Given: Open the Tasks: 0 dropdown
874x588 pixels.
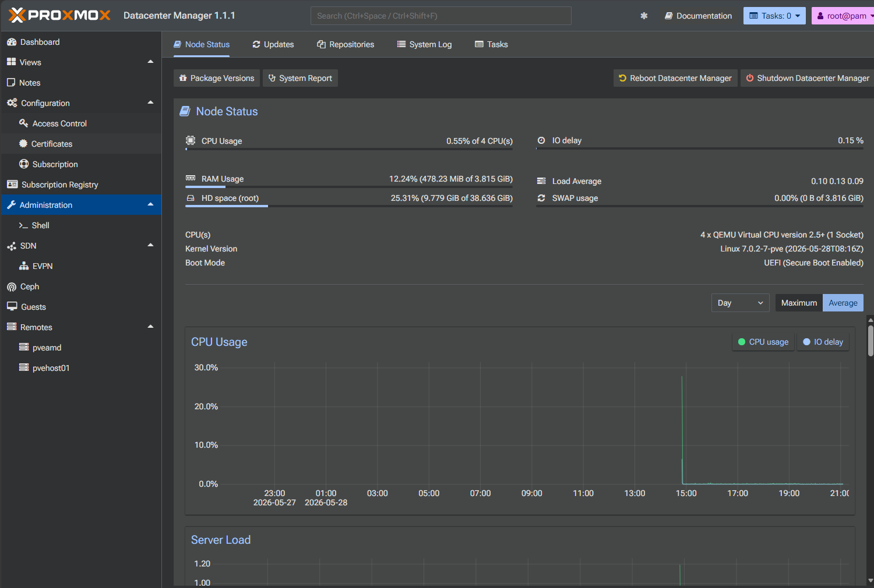Looking at the screenshot, I should tap(774, 16).
